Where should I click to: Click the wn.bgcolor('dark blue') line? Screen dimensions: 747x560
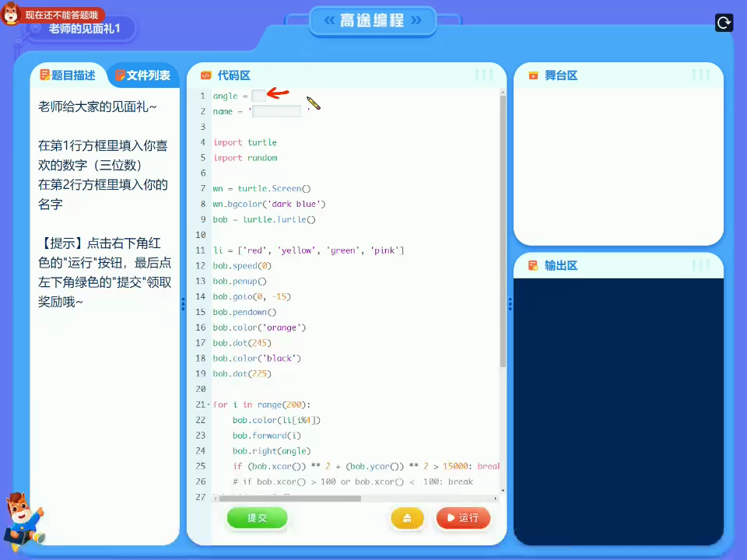pos(269,204)
